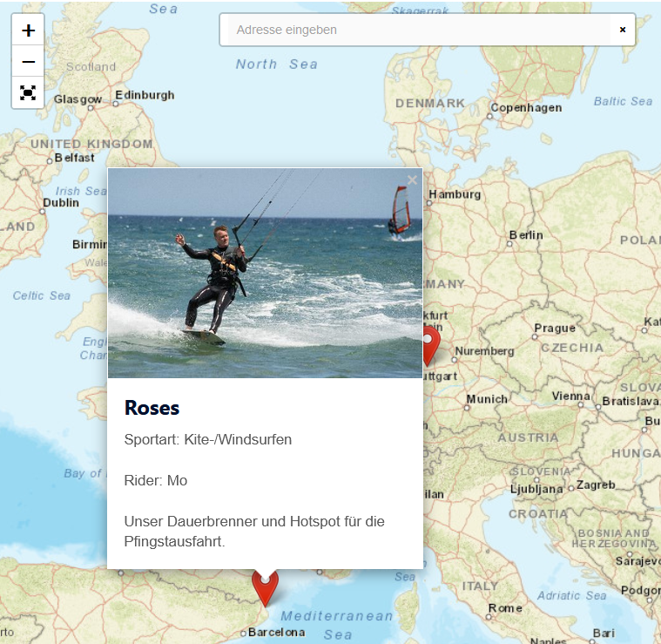This screenshot has height=644, width=661.
Task: Click Copenhagen on the map
Action: [526, 108]
